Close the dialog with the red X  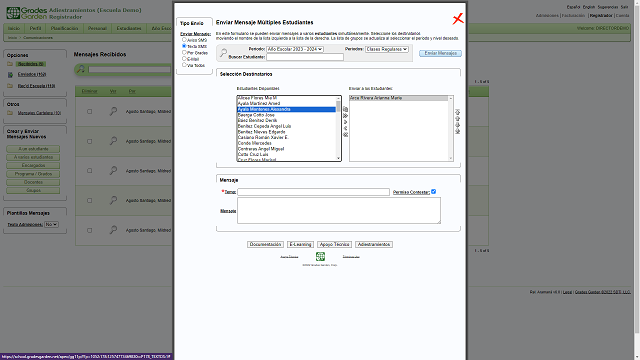pos(458,18)
